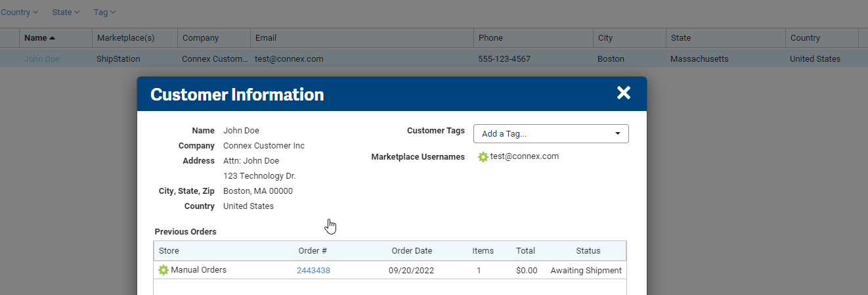868x295 pixels.
Task: Sort by the Phone column header
Action: (x=533, y=38)
